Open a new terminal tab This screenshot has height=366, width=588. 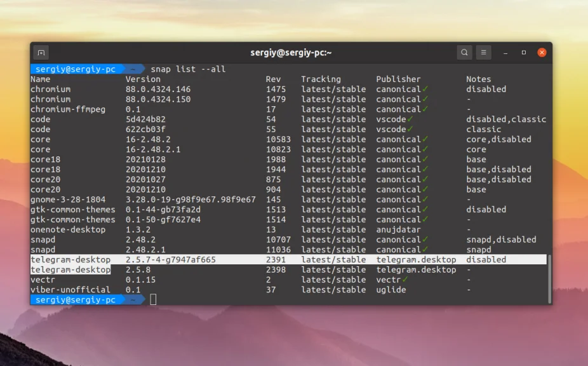coord(41,52)
